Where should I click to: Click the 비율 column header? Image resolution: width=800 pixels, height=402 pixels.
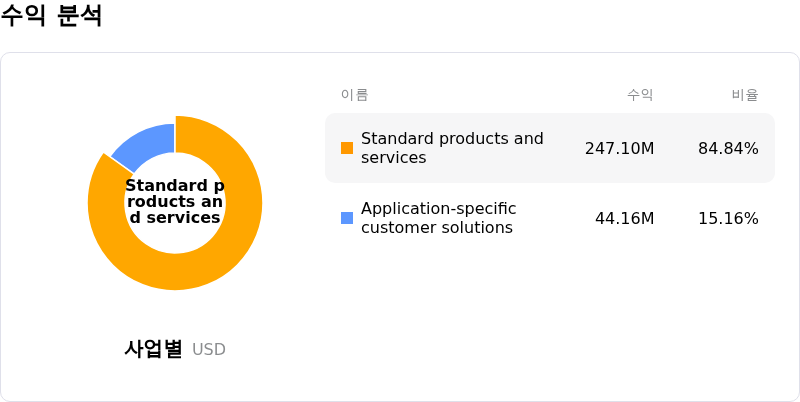coord(745,95)
